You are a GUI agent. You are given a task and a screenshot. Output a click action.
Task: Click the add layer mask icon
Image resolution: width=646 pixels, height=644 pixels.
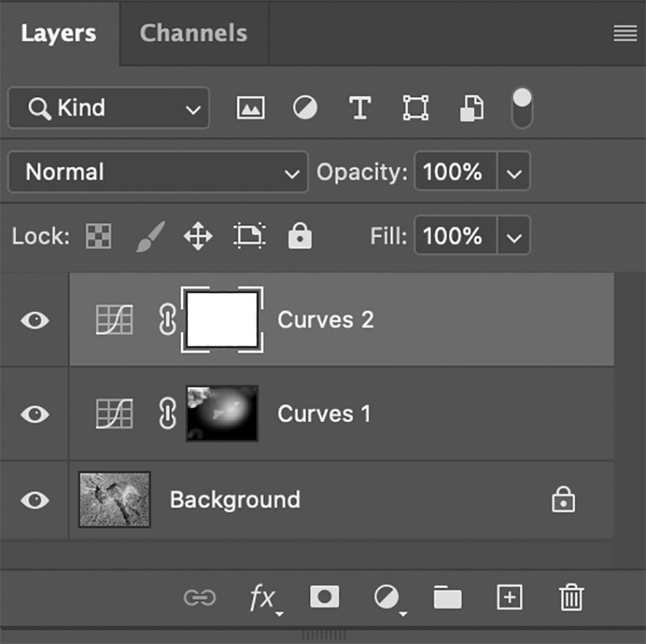click(x=325, y=597)
